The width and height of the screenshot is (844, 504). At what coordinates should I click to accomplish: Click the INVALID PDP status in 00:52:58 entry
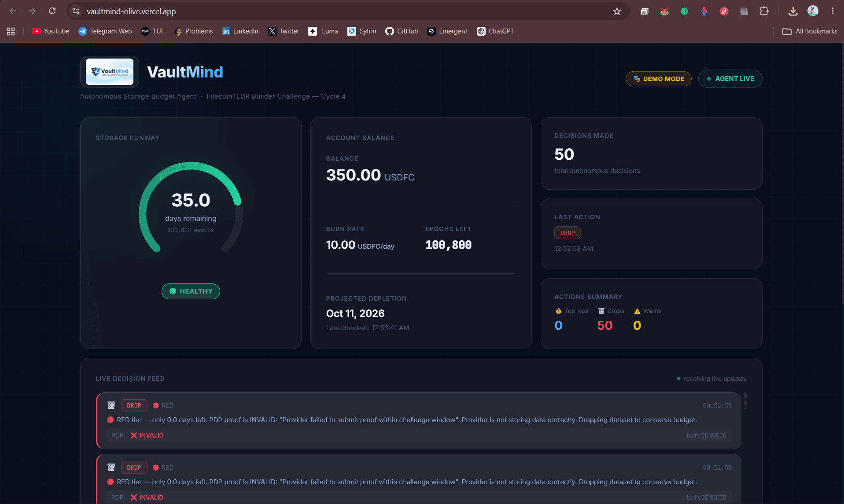coord(147,435)
